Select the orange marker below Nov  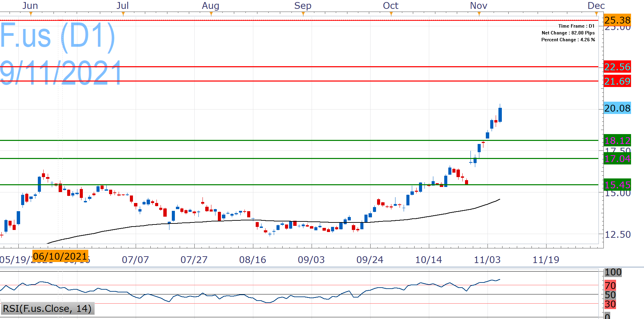pyautogui.click(x=479, y=14)
